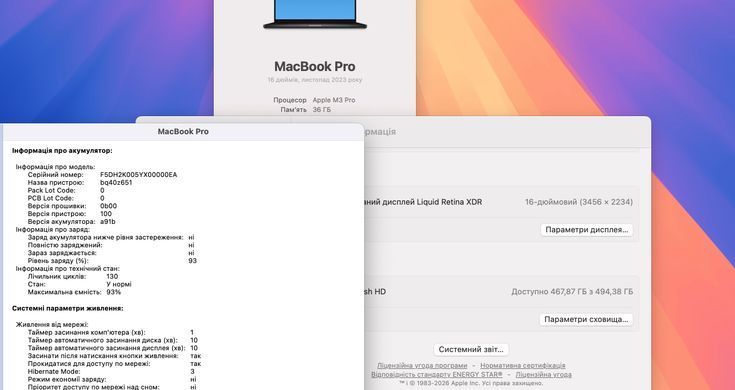Select the Liquid Retina XDR display name
Screen dimensions: 735x390
(423, 202)
